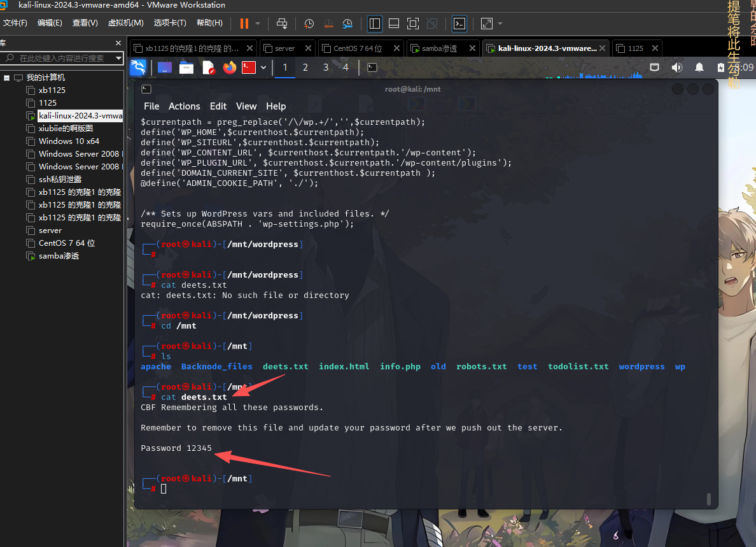Click the take snapshot clock icon
Screen dimensions: 756x547
[x=309, y=24]
